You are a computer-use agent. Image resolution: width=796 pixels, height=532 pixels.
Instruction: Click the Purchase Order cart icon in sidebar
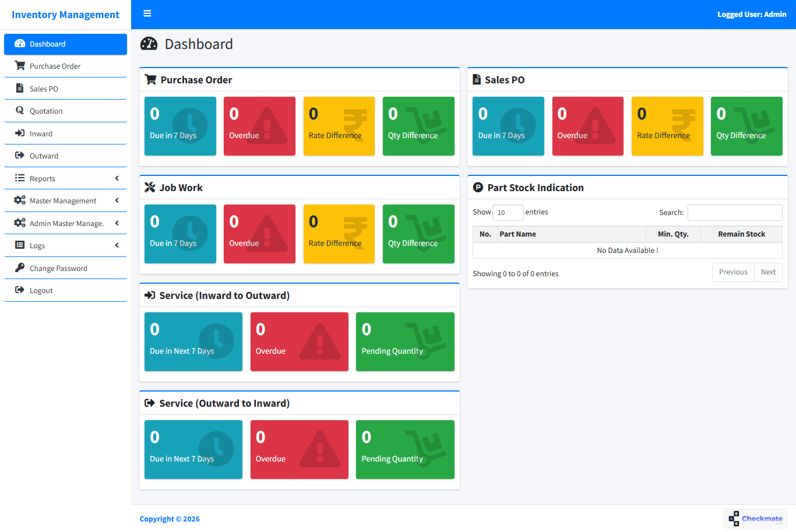pyautogui.click(x=19, y=66)
